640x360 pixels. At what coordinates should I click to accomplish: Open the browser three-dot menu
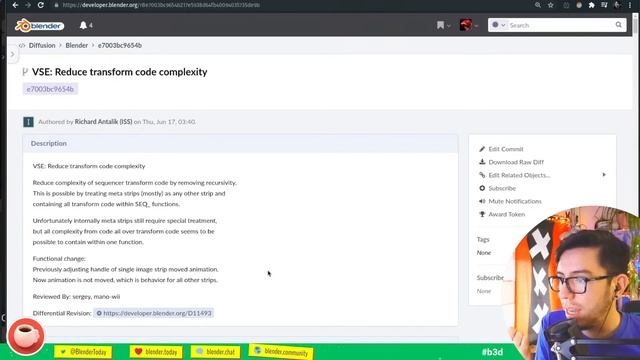click(x=630, y=5)
